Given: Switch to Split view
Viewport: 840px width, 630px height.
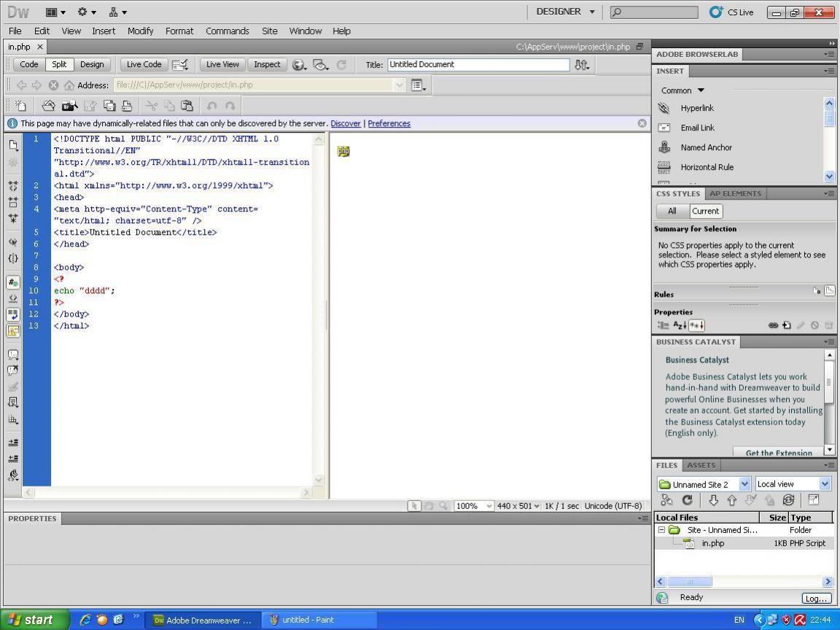Looking at the screenshot, I should [59, 64].
